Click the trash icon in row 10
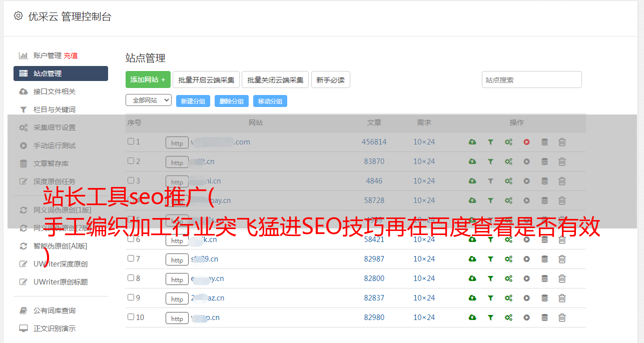The image size is (644, 343). (562, 317)
